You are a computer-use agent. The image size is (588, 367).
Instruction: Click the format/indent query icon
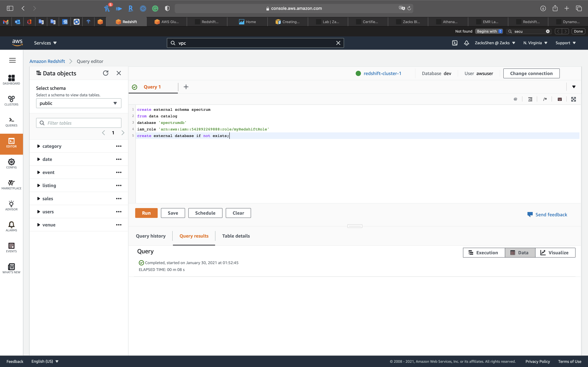coord(530,99)
